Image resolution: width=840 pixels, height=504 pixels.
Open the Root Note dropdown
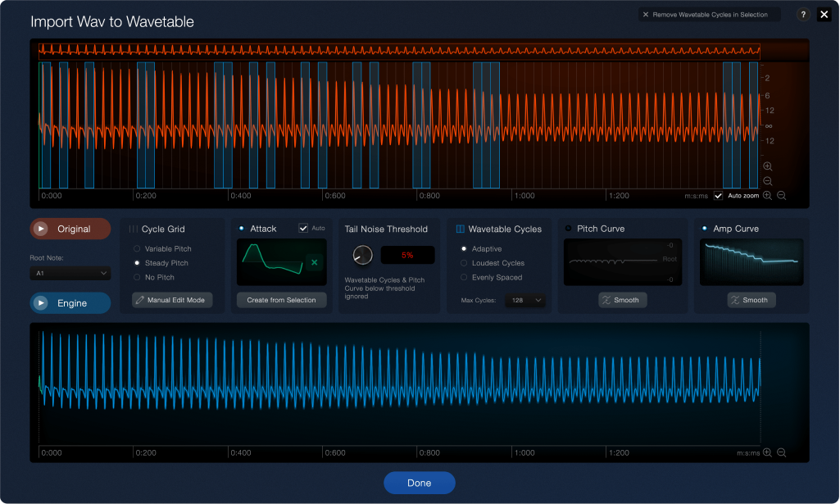point(70,272)
